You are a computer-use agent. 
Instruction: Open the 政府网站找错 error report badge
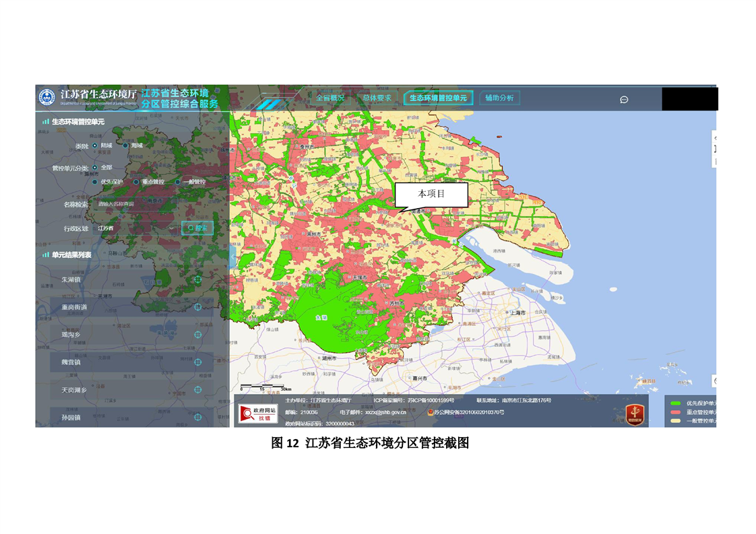255,414
